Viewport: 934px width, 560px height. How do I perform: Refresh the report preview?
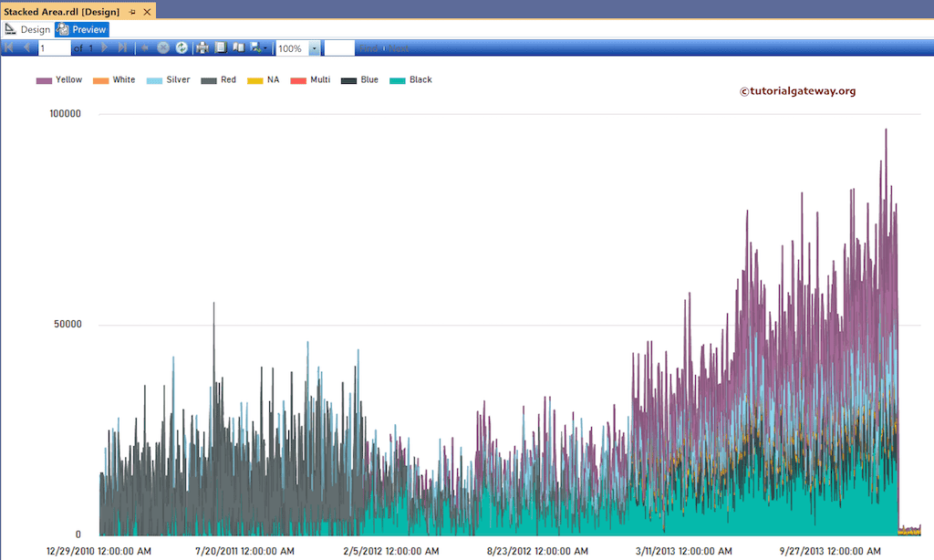pos(182,47)
